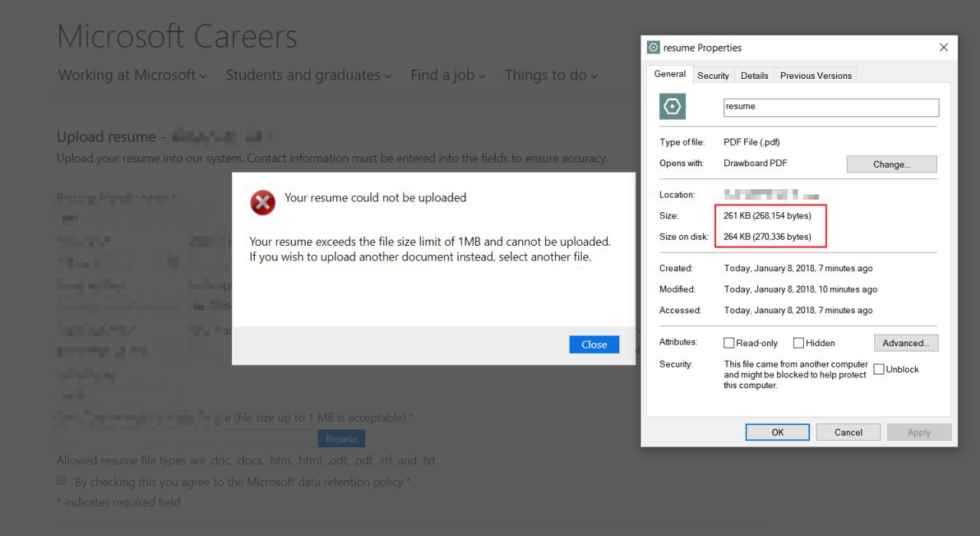
Task: Close the resume Properties window
Action: [943, 47]
